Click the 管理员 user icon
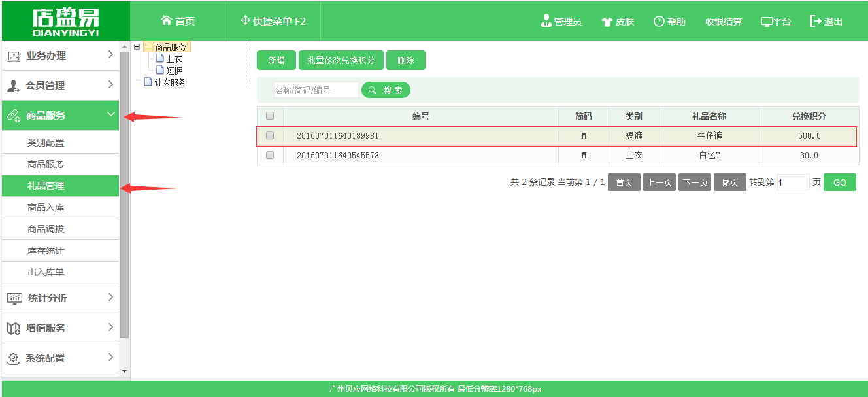 pos(546,21)
